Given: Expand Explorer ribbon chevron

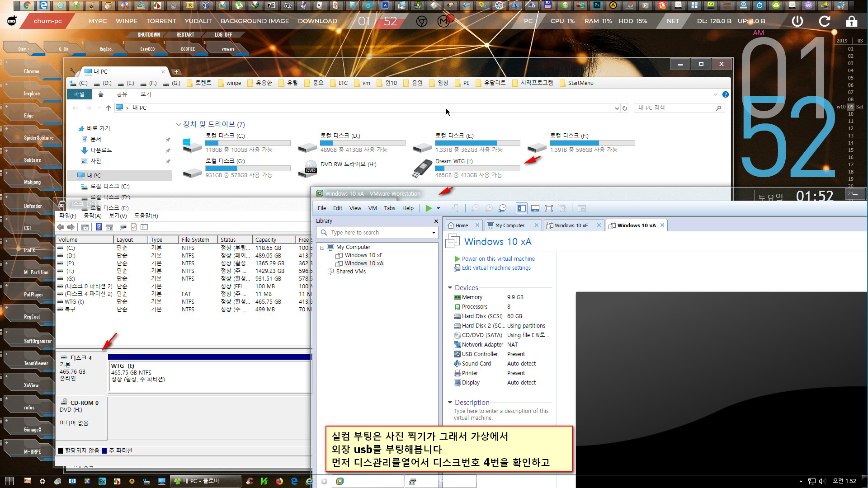Looking at the screenshot, I should [715, 94].
